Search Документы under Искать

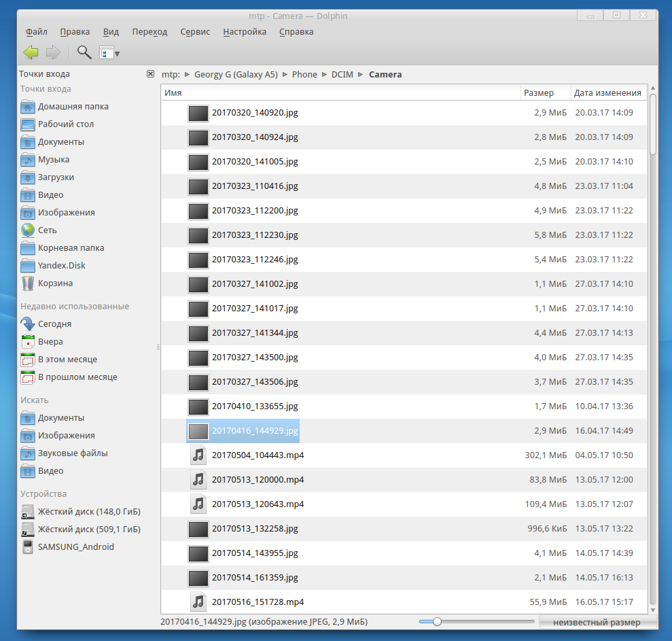point(52,418)
